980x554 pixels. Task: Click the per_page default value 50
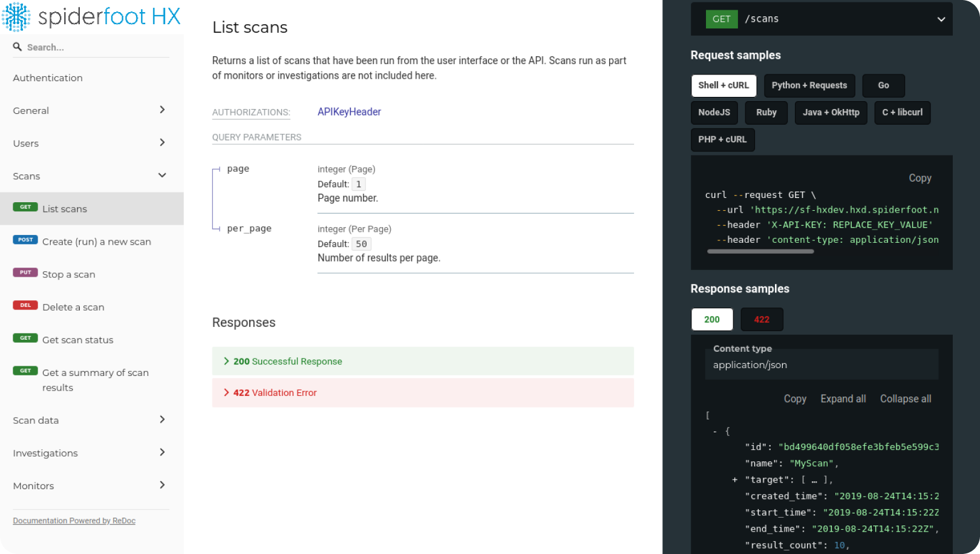click(x=361, y=244)
